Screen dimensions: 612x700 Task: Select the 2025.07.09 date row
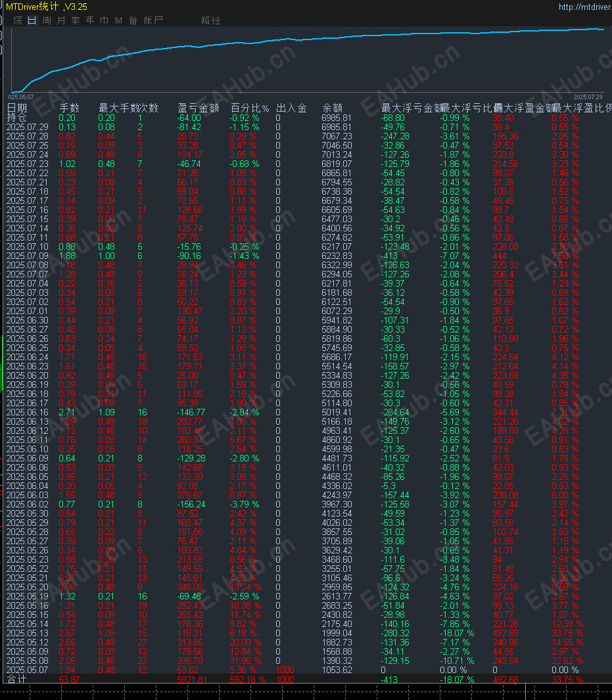tap(28, 256)
